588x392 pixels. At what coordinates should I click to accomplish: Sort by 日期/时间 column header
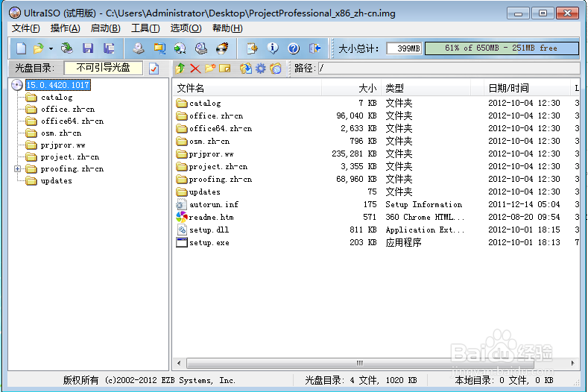[x=527, y=88]
